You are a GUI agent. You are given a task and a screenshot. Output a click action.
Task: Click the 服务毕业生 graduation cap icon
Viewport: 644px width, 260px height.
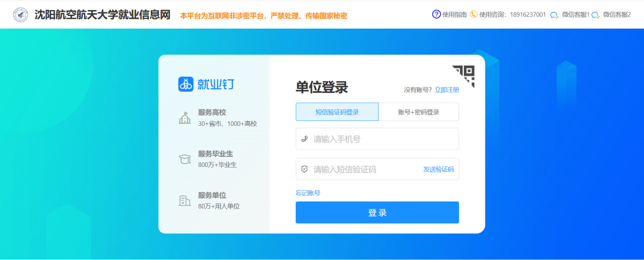click(185, 159)
